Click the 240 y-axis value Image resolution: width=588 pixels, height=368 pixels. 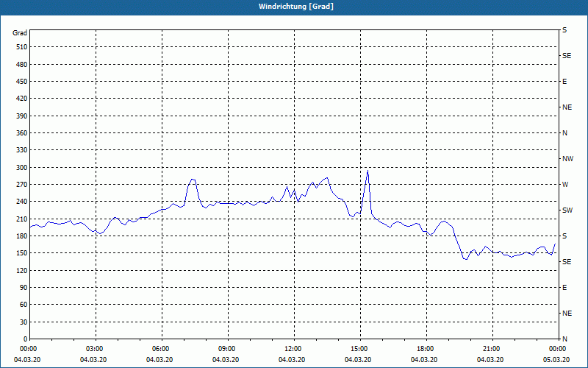tap(22, 202)
